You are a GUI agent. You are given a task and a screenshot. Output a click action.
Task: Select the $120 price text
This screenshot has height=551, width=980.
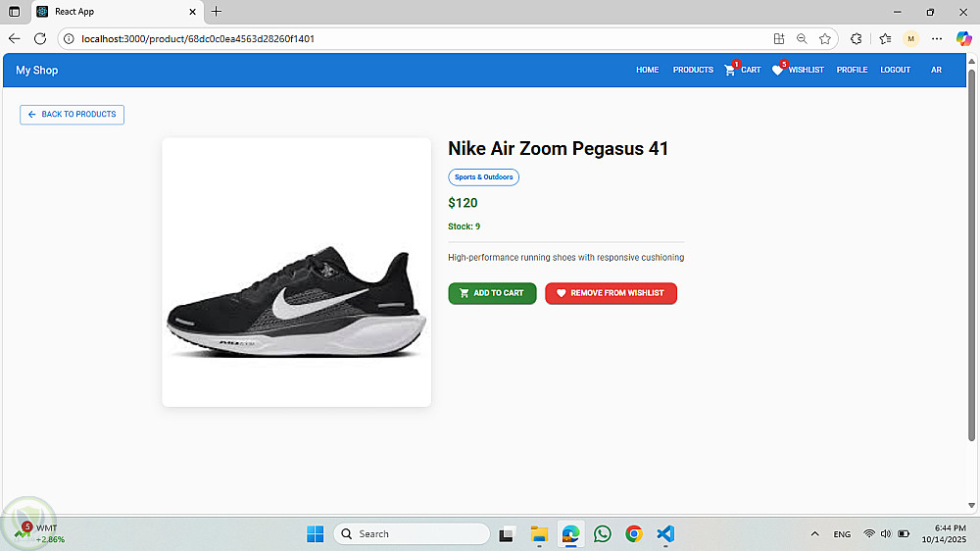(463, 203)
